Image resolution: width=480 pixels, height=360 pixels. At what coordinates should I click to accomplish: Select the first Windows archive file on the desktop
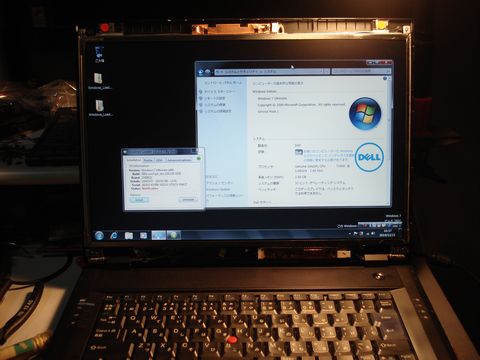(x=99, y=81)
